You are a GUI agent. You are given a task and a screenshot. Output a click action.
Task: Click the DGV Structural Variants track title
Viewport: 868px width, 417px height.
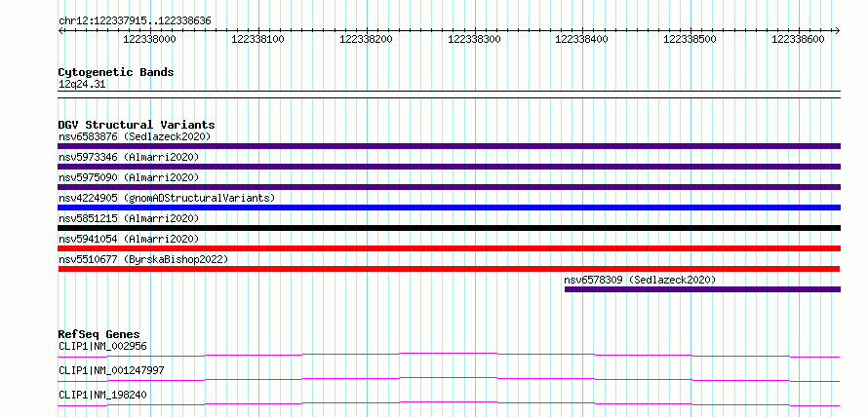137,125
